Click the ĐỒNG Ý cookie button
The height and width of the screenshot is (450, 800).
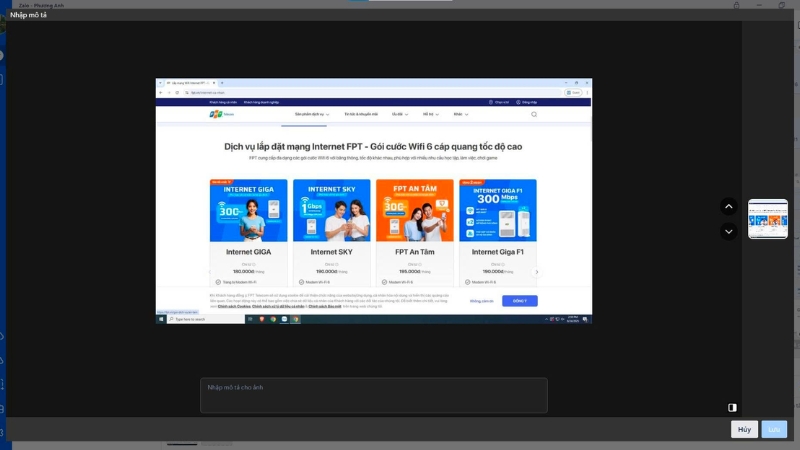(519, 301)
